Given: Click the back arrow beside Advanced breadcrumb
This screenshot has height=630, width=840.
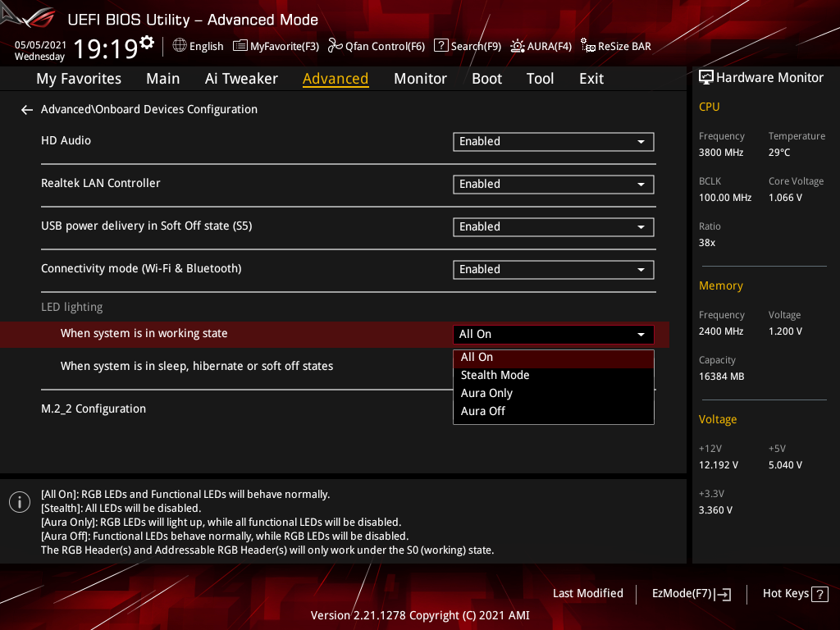Looking at the screenshot, I should [27, 110].
